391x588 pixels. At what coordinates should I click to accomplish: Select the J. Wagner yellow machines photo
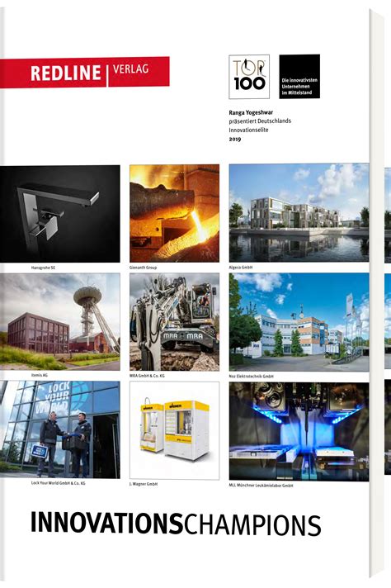point(175,430)
